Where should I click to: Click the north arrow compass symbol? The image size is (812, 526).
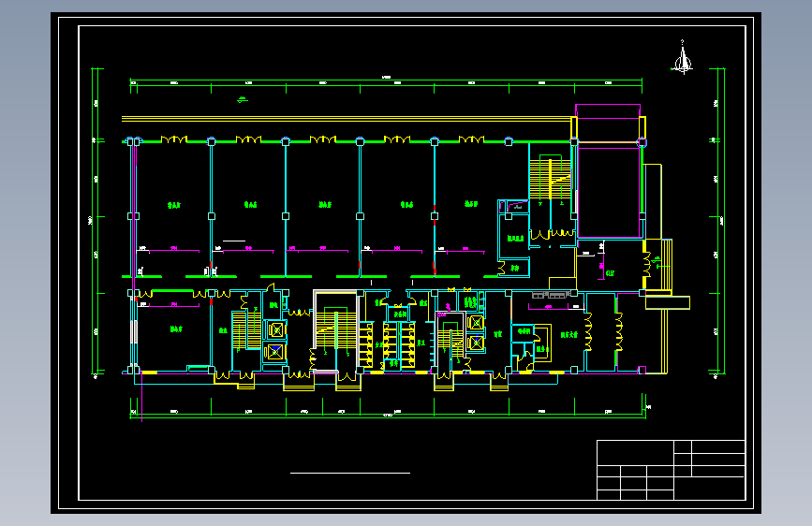point(683,58)
